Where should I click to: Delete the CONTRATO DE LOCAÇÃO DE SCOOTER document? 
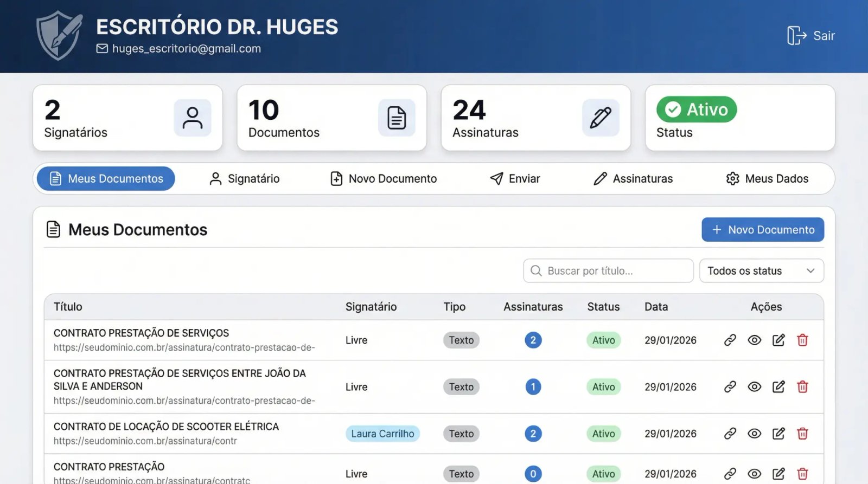802,434
